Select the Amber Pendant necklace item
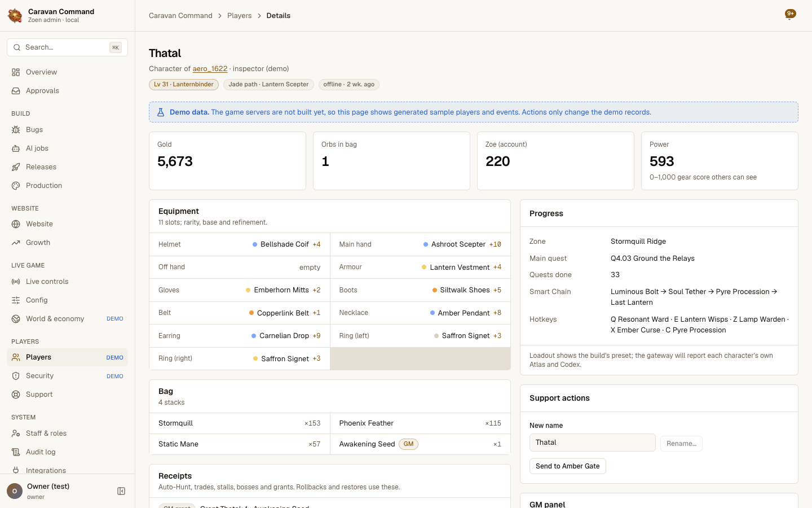The height and width of the screenshot is (508, 812). pyautogui.click(x=464, y=313)
